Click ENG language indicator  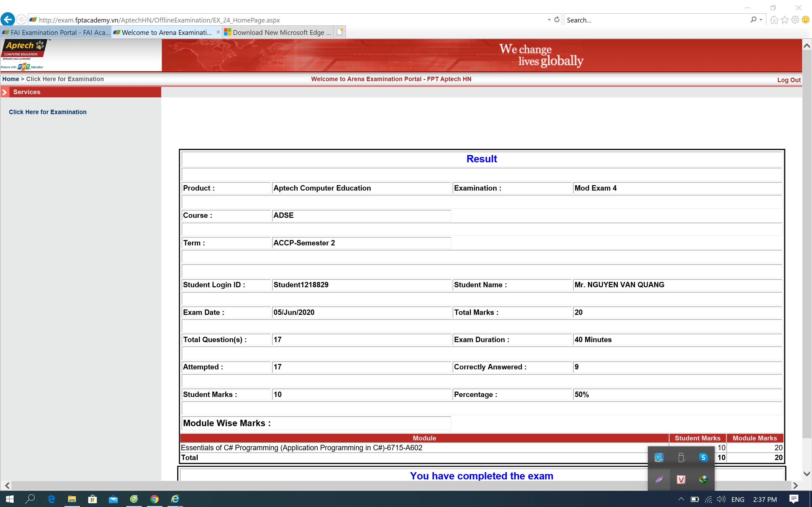click(x=737, y=499)
